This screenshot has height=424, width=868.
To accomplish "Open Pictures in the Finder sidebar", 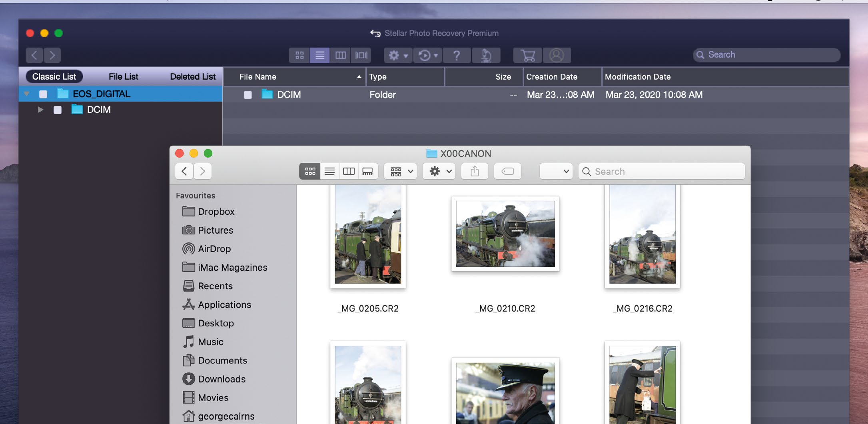I will tap(208, 230).
